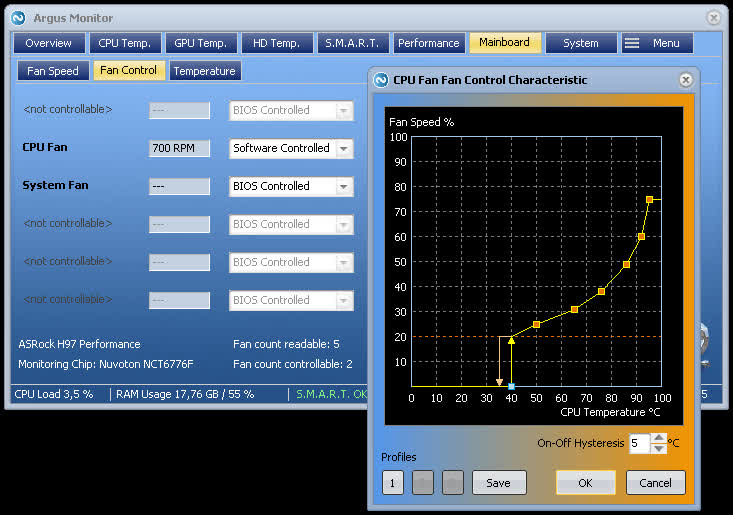Expand the CPU Fan Software Controlled dropdown
The image size is (733, 515).
tap(344, 149)
